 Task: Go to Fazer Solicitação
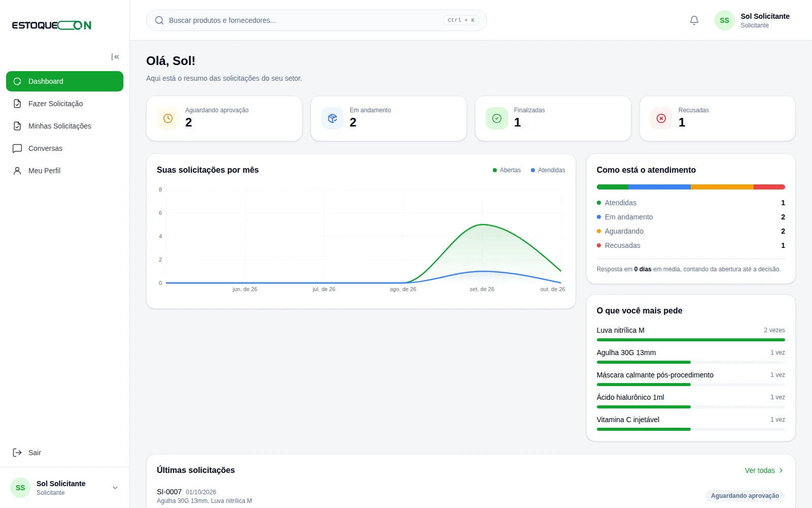pos(64,104)
